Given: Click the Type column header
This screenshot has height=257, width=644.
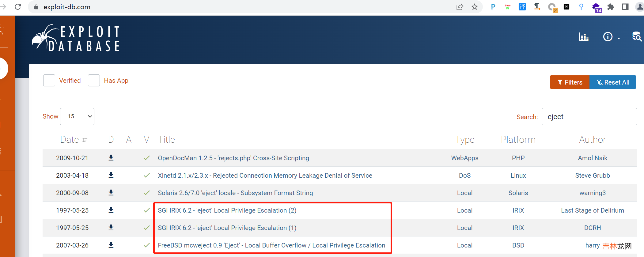Looking at the screenshot, I should 465,140.
